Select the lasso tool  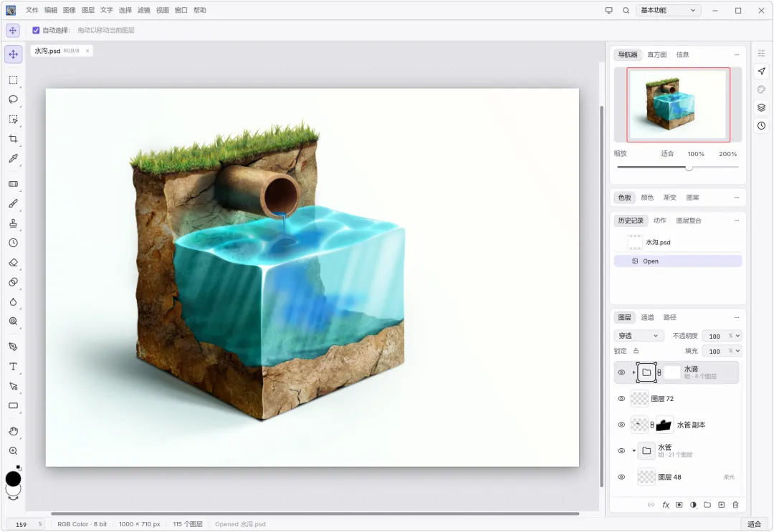pos(14,100)
